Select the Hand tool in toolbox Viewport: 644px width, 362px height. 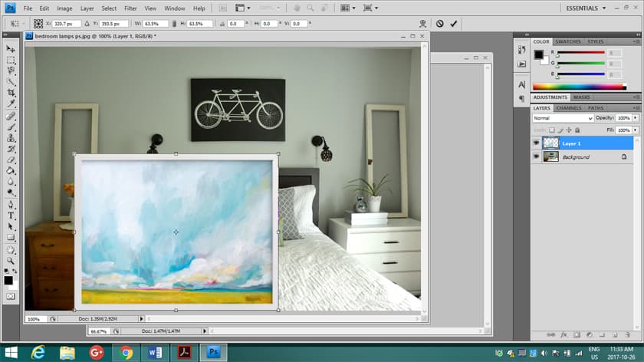coord(11,250)
